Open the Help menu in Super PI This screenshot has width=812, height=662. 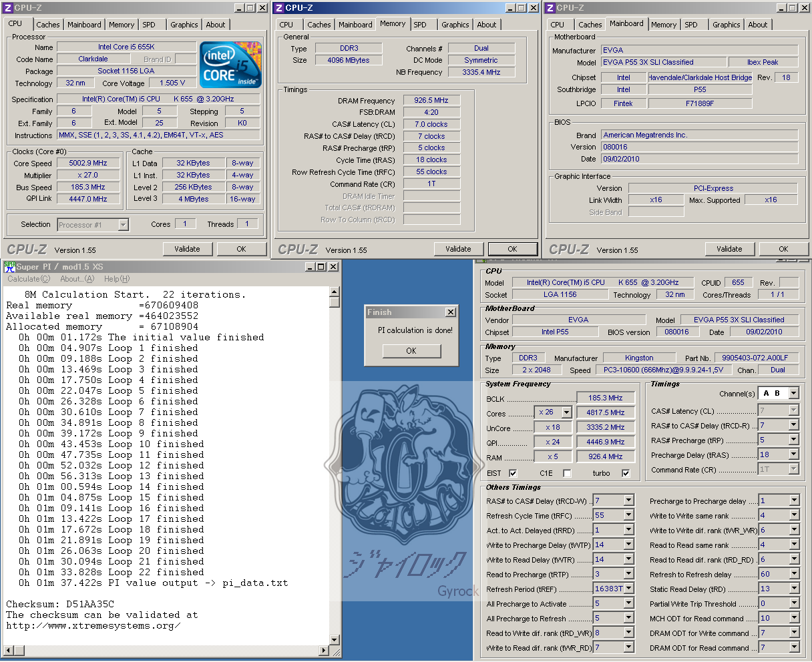click(x=117, y=279)
